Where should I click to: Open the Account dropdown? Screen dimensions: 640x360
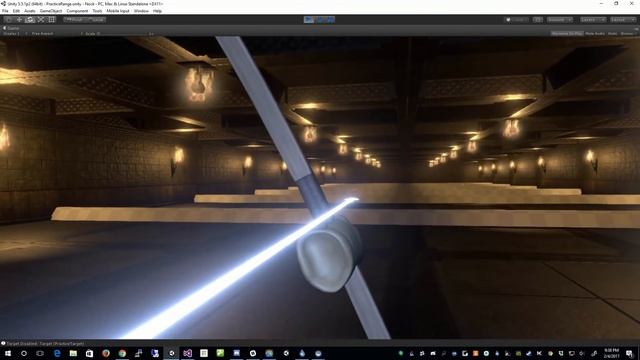click(560, 20)
